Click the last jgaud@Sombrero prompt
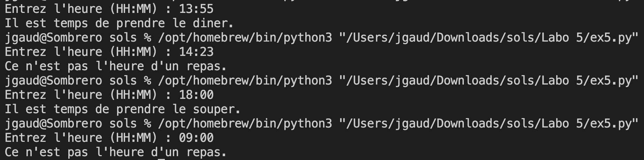Viewport: 644px width, 160px height. point(53,123)
